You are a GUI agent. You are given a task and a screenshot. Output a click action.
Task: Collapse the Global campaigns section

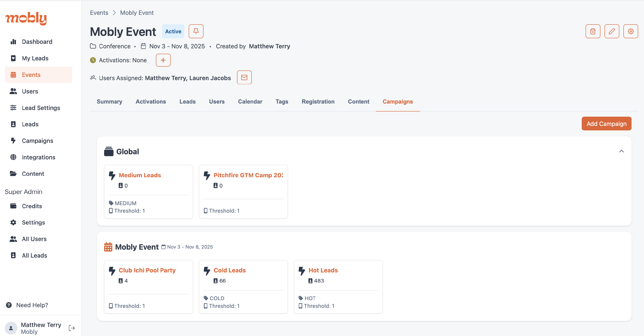coord(621,151)
